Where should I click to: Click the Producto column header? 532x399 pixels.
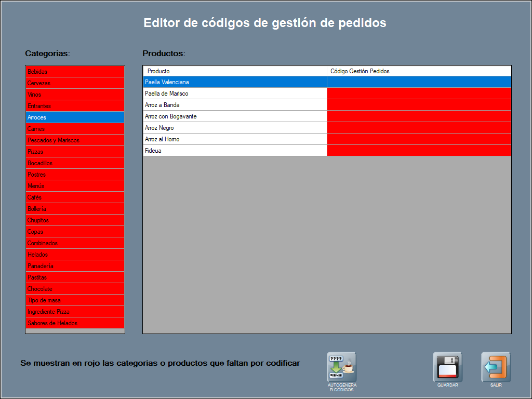click(235, 71)
